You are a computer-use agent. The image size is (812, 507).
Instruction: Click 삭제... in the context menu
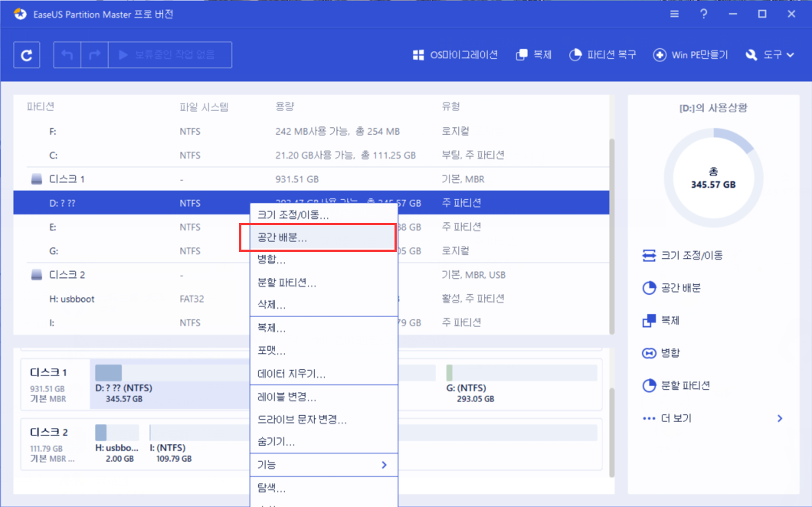click(324, 305)
